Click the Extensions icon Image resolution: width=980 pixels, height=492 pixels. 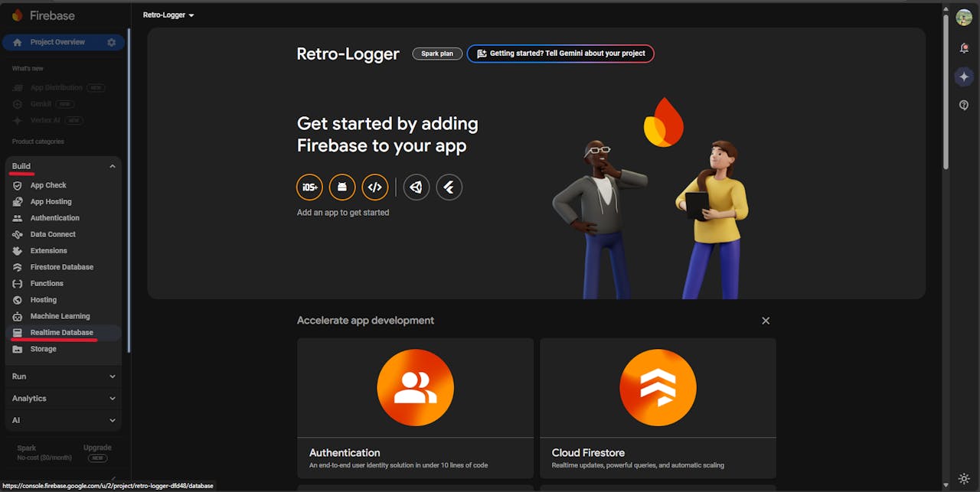click(x=18, y=251)
